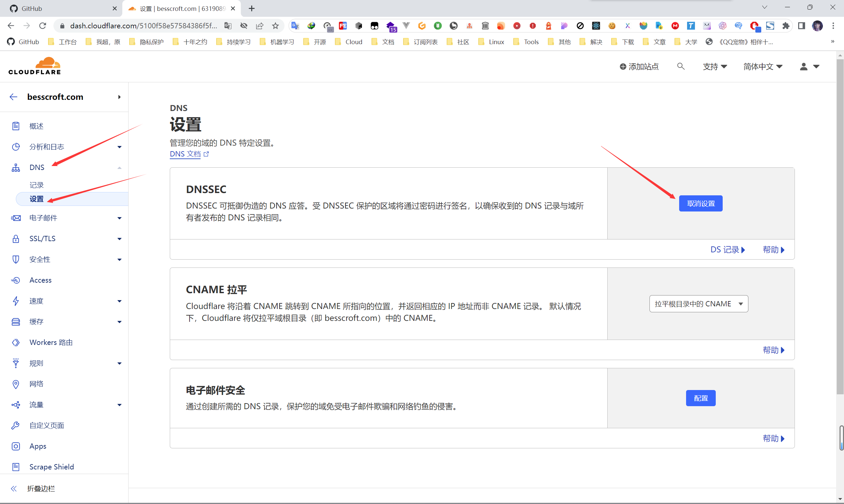Click the Access sidebar icon

15,280
